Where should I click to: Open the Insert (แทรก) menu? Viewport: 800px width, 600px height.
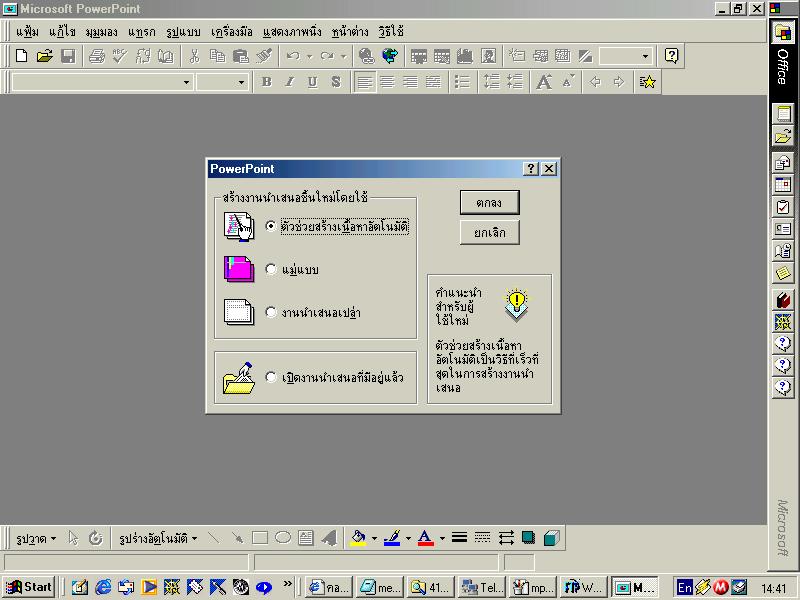coord(141,32)
